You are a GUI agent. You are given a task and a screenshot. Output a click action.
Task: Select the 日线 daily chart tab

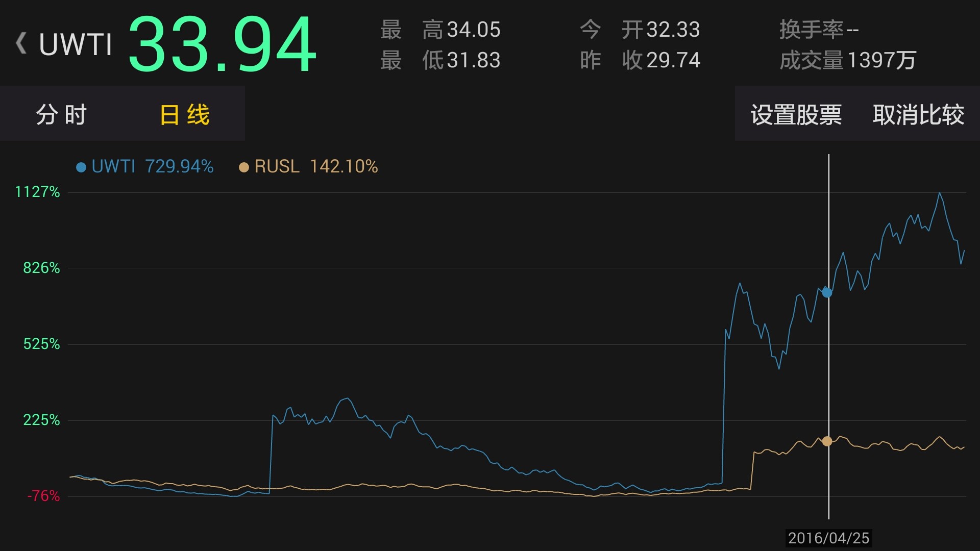(184, 114)
